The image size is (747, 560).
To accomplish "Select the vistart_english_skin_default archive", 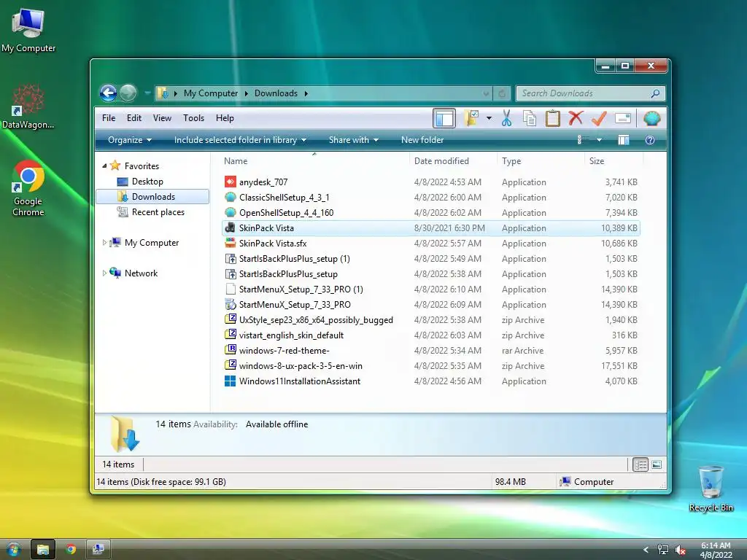I will pos(430,335).
